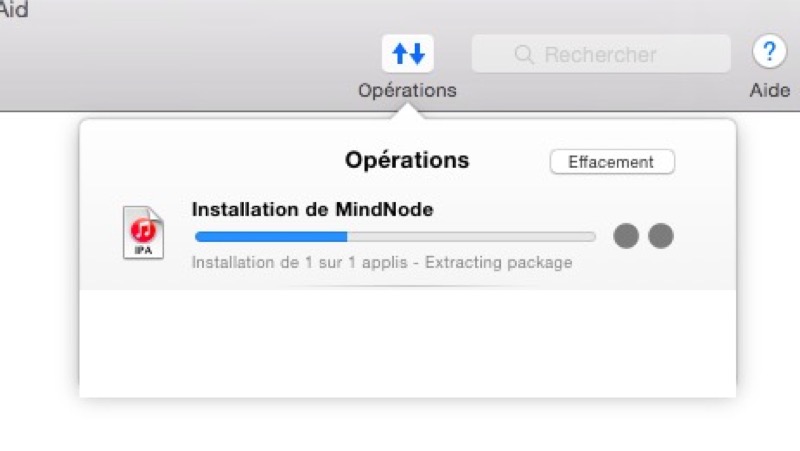
Task: Click the "Aide" label in the toolbar
Action: coord(769,90)
